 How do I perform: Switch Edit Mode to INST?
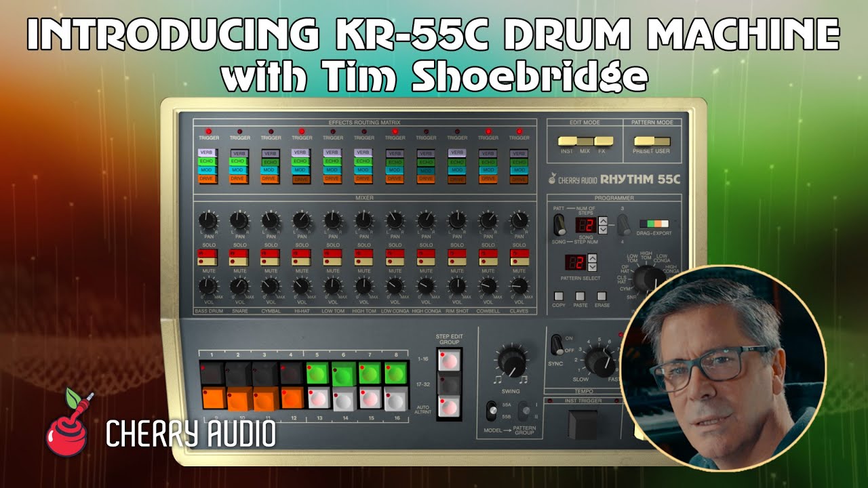[567, 141]
